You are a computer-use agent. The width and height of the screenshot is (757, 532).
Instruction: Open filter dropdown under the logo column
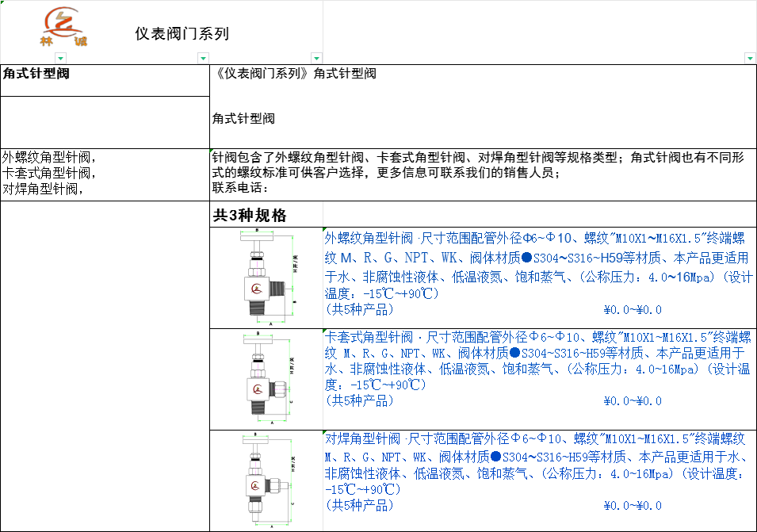(x=60, y=58)
